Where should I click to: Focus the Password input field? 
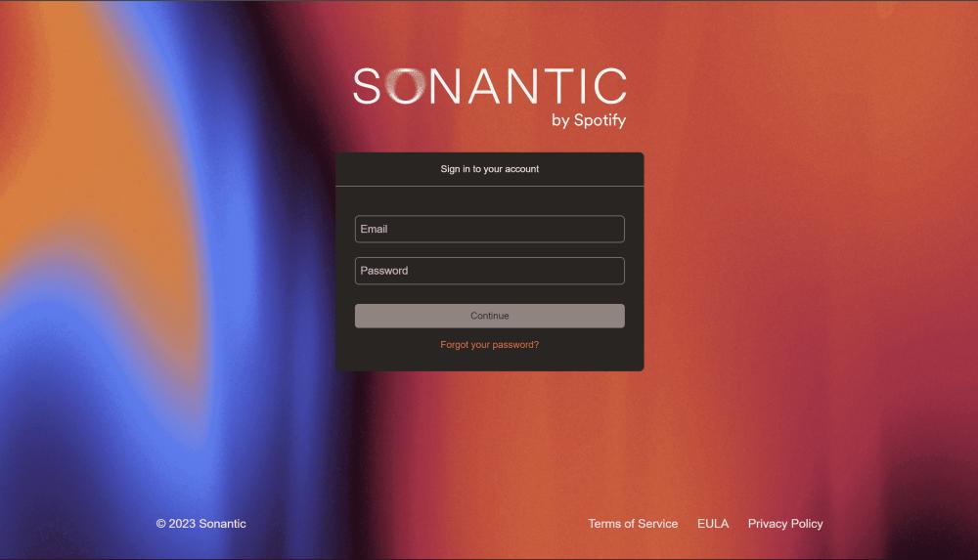[x=490, y=271]
